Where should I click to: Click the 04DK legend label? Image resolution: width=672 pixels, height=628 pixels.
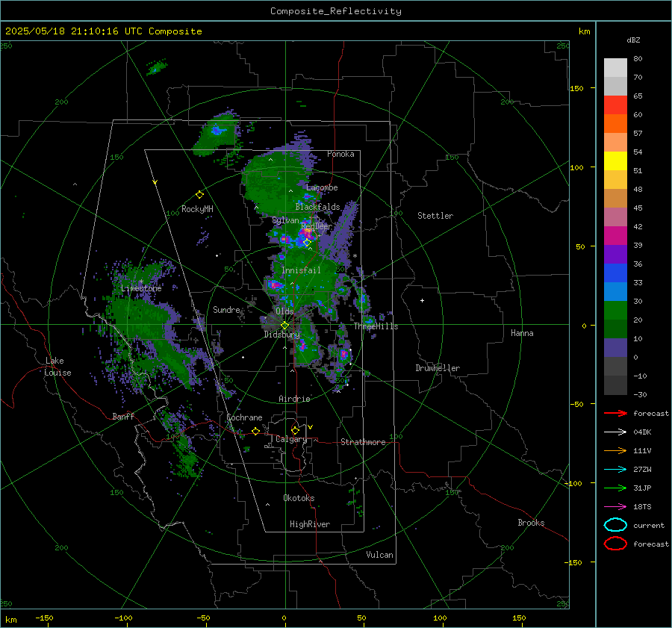642,432
